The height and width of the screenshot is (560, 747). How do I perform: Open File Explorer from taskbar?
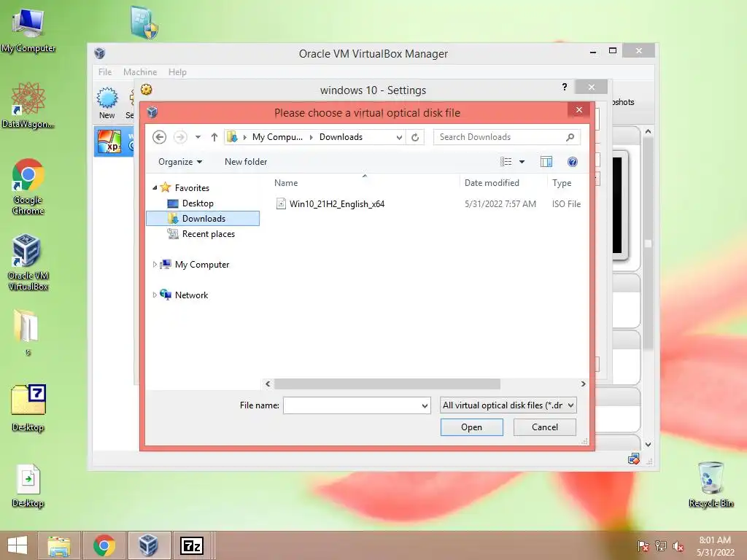(x=58, y=545)
